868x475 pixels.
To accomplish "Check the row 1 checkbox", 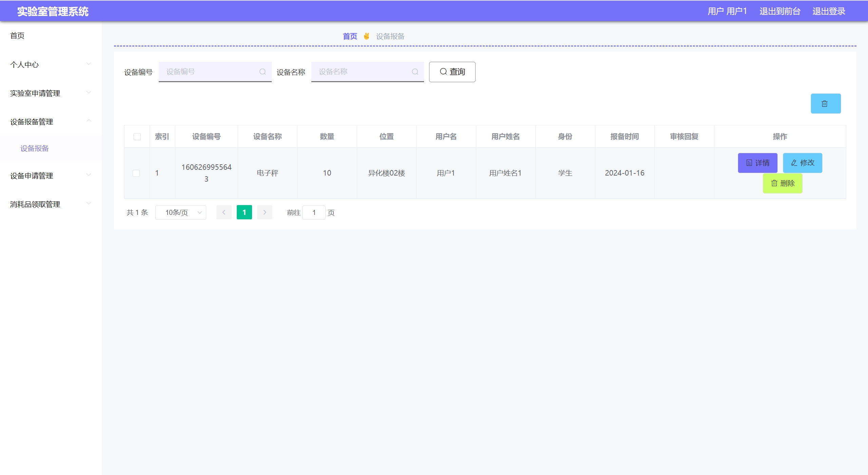I will coord(136,173).
